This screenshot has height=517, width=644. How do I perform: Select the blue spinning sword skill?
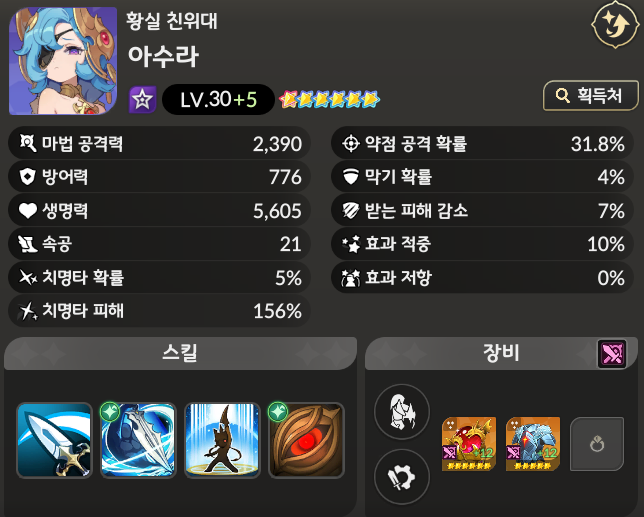pyautogui.click(x=138, y=440)
